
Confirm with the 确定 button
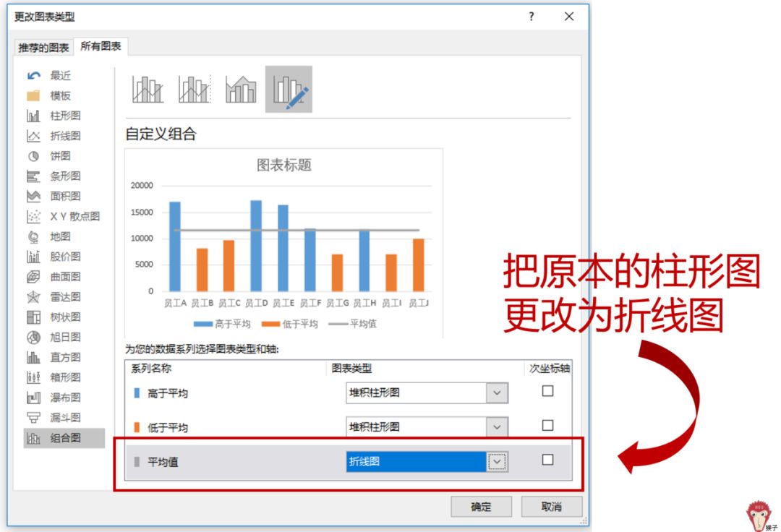click(481, 507)
